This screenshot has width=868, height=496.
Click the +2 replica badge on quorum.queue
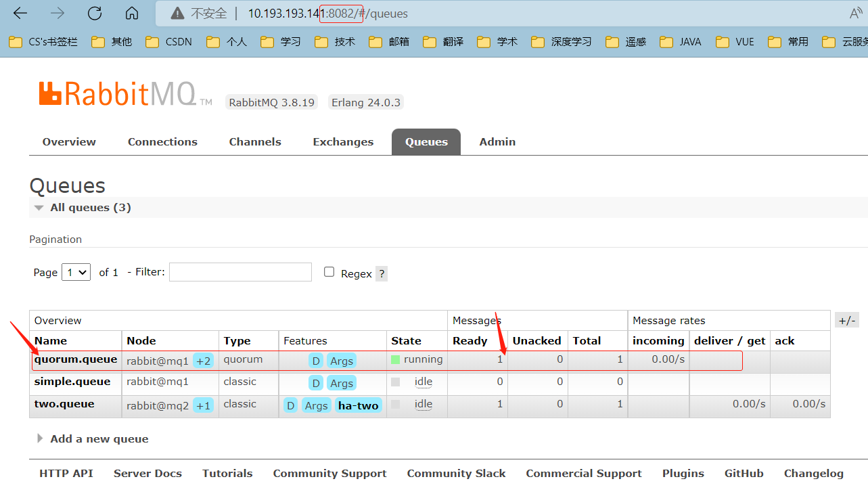pyautogui.click(x=203, y=361)
